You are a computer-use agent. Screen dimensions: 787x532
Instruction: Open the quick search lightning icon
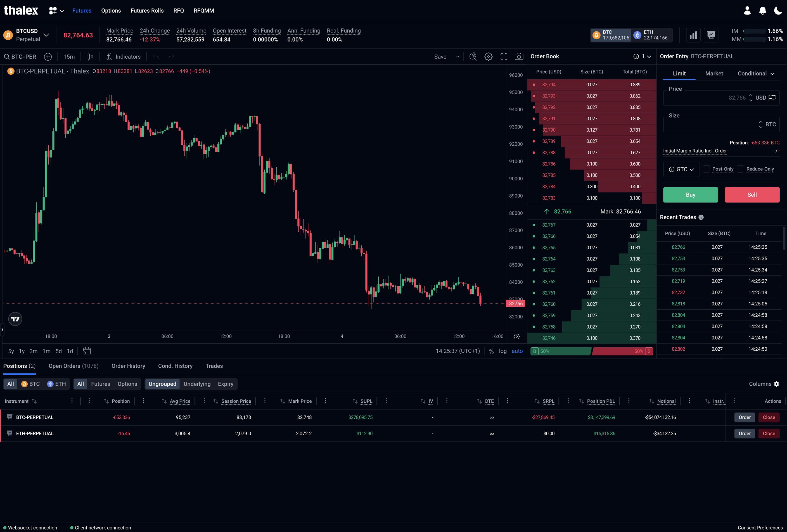(x=473, y=56)
